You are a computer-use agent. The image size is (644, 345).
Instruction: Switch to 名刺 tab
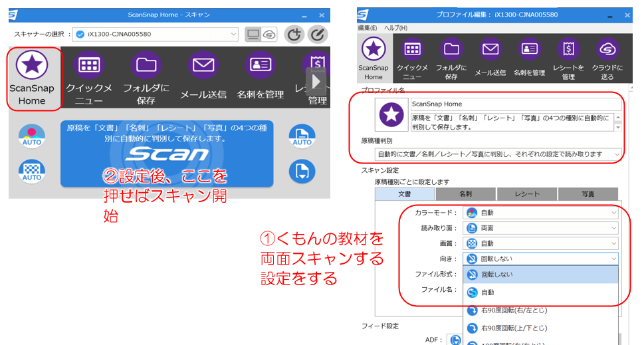pyautogui.click(x=466, y=194)
